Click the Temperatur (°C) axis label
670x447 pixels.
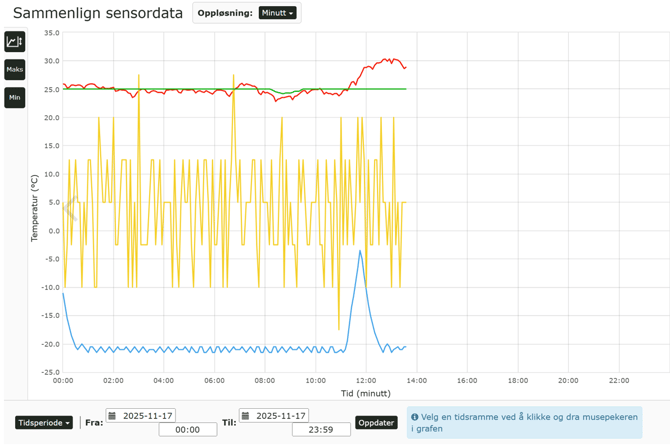tap(34, 208)
